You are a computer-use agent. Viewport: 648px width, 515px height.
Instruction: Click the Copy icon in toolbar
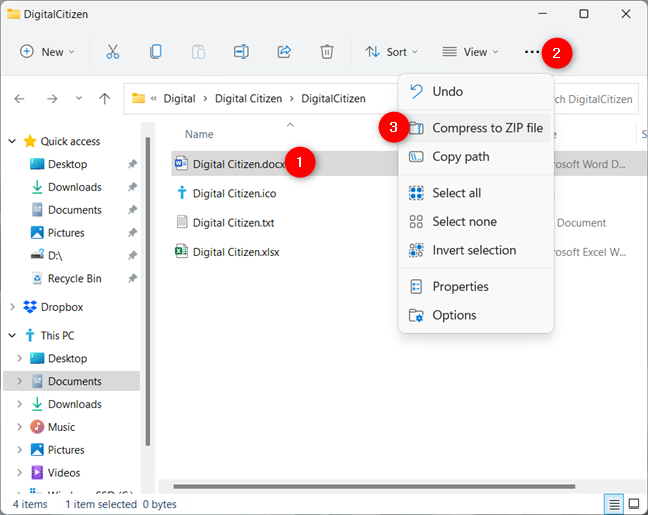156,52
